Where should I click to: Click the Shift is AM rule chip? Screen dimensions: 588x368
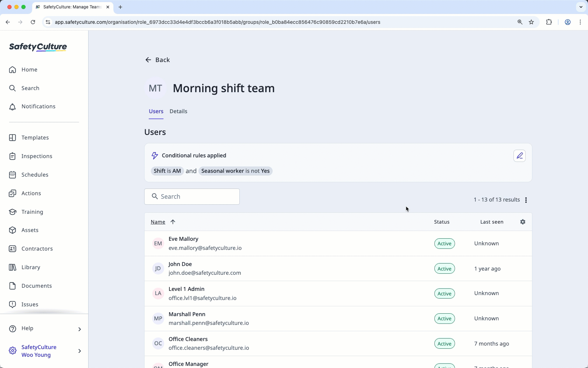pyautogui.click(x=167, y=171)
